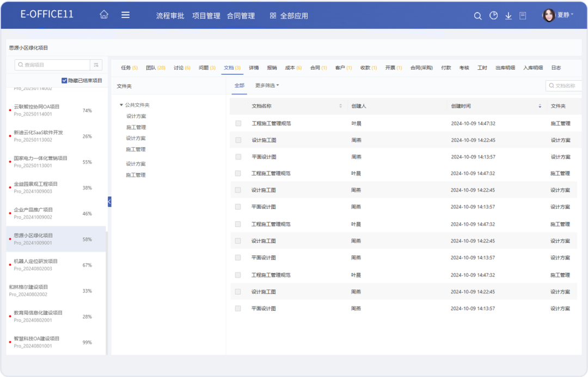The height and width of the screenshot is (377, 588).
Task: Click the download arrow icon
Action: (509, 16)
